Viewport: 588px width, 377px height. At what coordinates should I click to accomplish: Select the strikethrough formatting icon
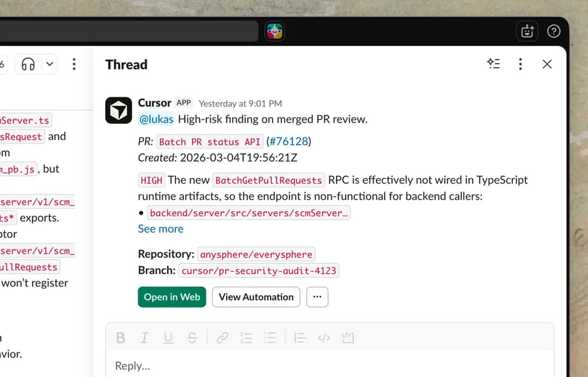(192, 337)
